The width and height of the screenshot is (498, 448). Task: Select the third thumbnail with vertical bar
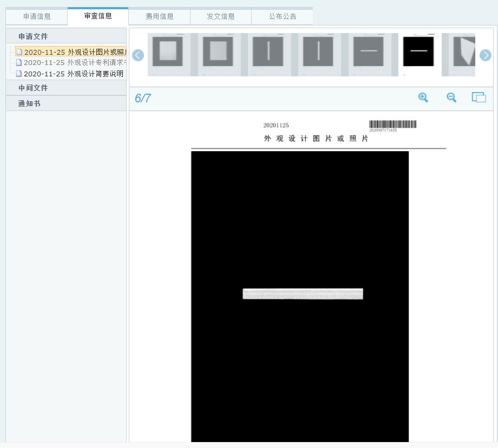(268, 54)
